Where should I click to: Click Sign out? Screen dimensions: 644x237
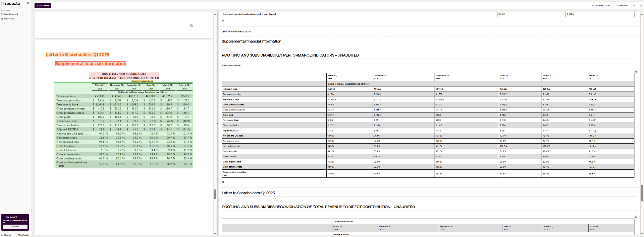(6, 235)
